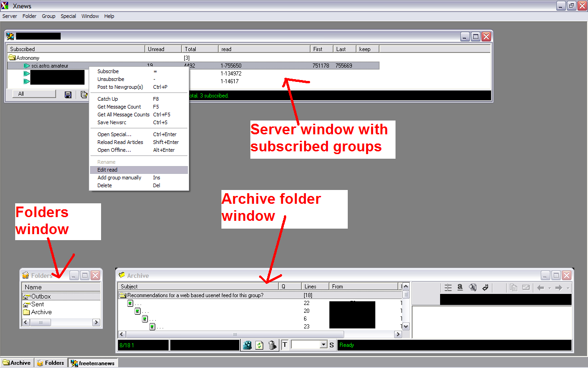Open the combo box dropdown beside the T button
The width and height of the screenshot is (588, 368).
(x=323, y=345)
